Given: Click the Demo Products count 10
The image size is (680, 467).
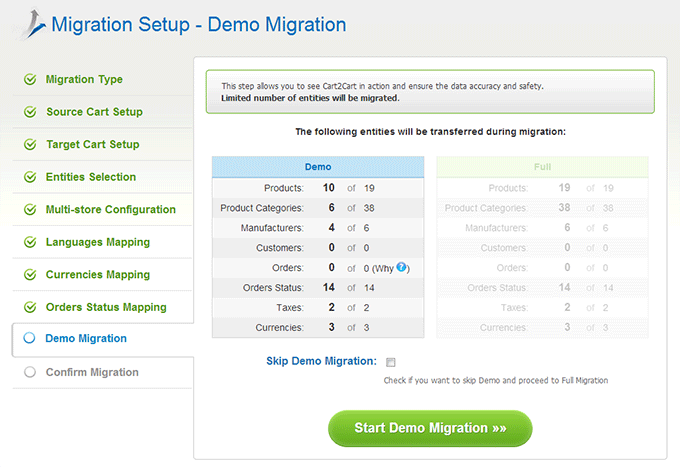Looking at the screenshot, I should 328,188.
